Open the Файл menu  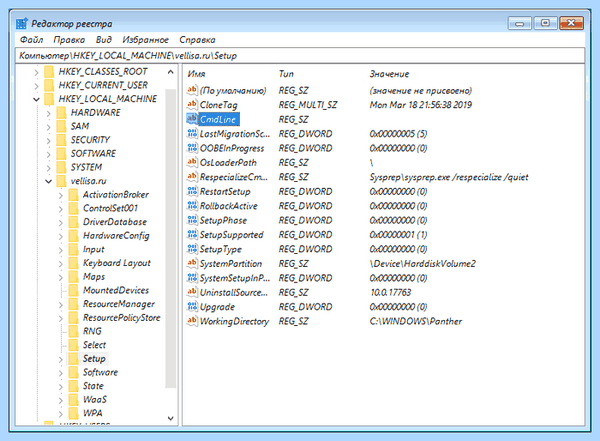coord(31,40)
